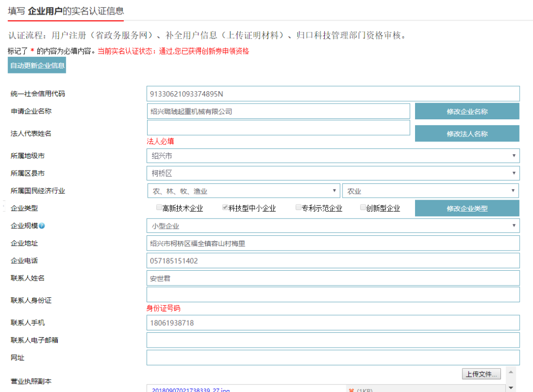Click the help icon next to 企业规模
533x392 pixels.
click(x=42, y=226)
